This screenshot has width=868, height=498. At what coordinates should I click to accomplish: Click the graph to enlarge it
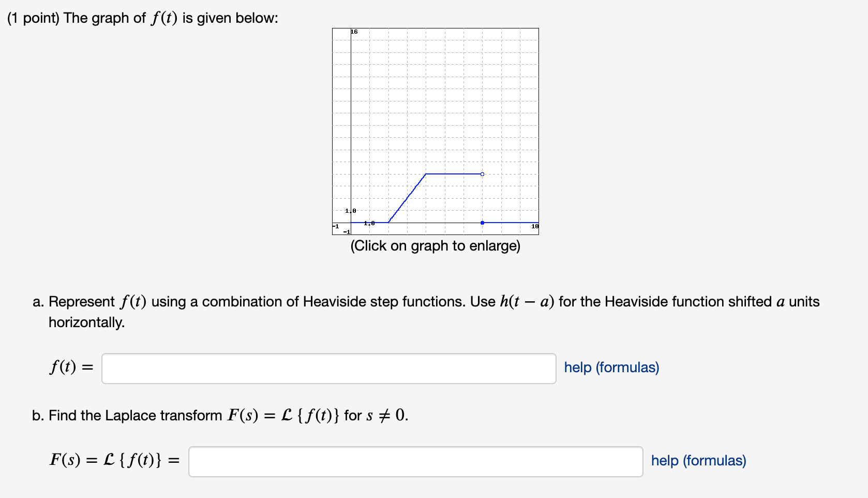point(435,132)
